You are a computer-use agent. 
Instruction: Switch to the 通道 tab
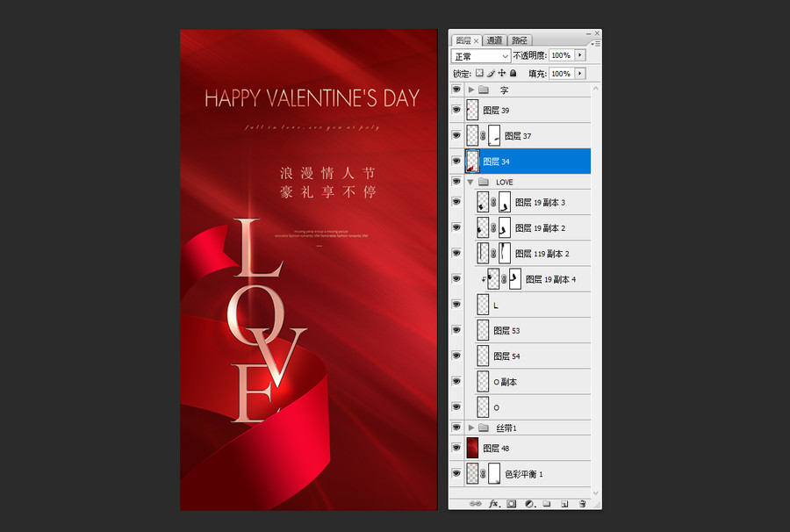click(x=494, y=40)
